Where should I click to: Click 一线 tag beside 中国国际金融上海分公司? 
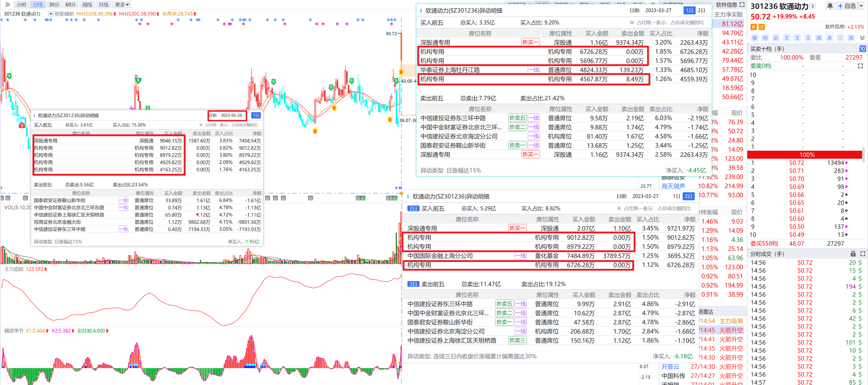(521, 256)
